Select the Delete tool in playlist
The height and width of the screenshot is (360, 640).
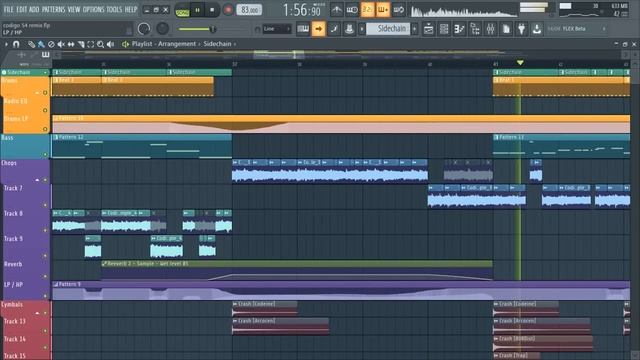pyautogui.click(x=51, y=44)
